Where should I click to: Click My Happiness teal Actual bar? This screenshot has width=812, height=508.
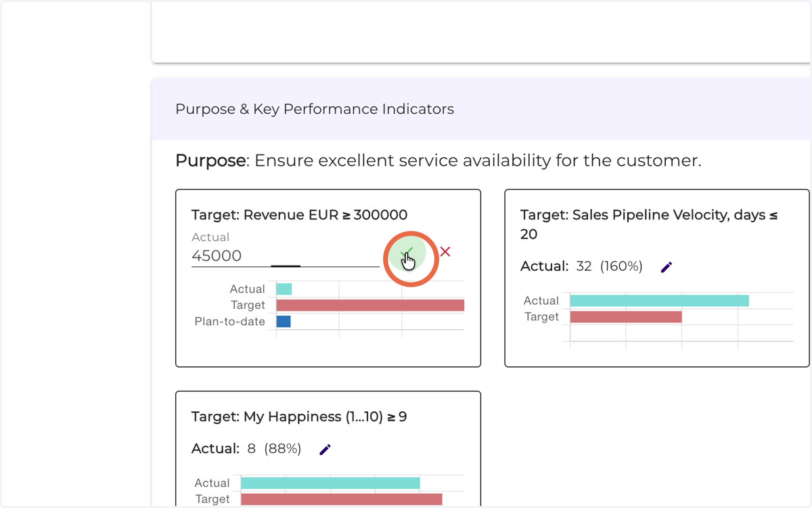tap(330, 483)
